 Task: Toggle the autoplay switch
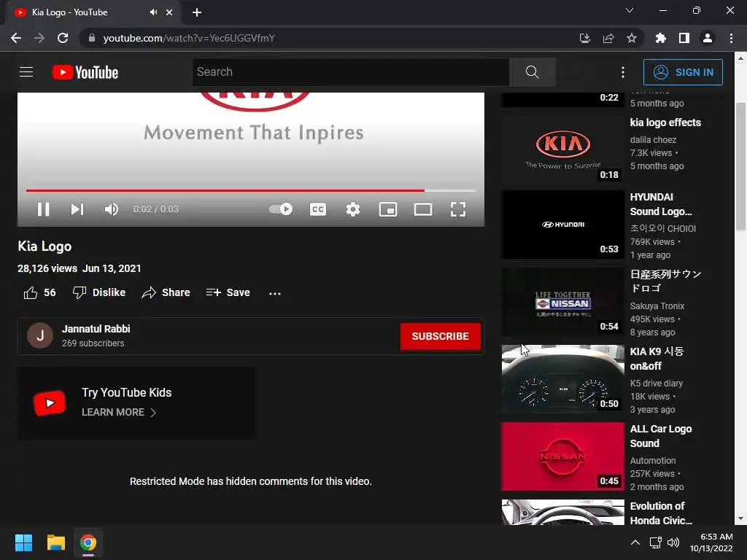coord(281,209)
